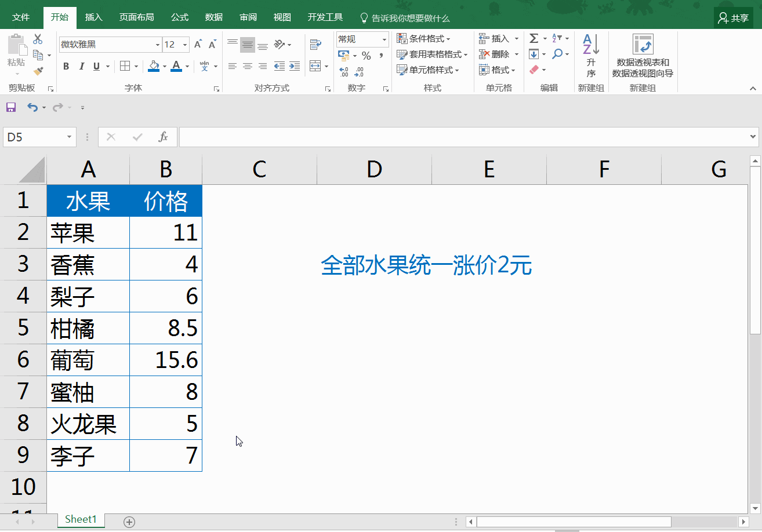
Task: Toggle align text left
Action: click(233, 66)
